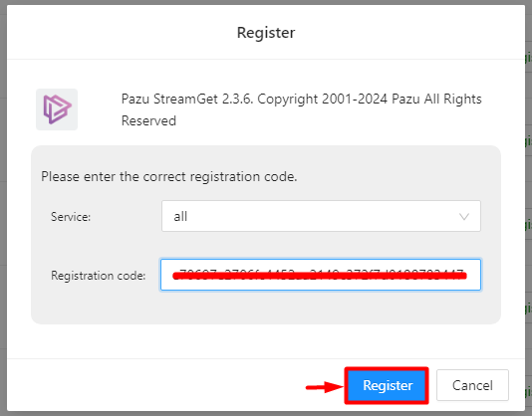Click the Pazu StreamGet purple logo icon
The image size is (532, 416).
click(57, 109)
